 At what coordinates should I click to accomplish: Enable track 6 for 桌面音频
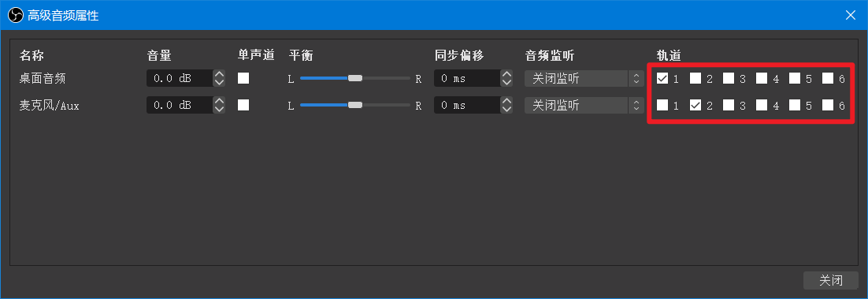[x=828, y=78]
